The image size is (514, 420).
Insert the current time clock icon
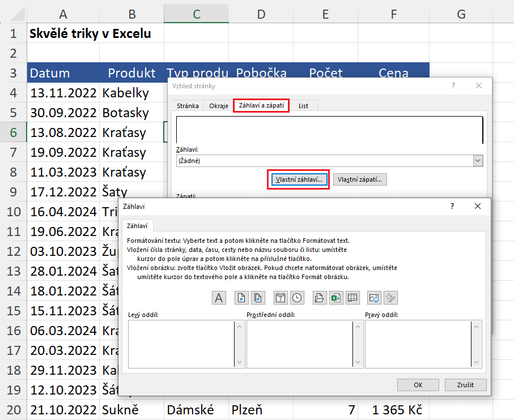tap(297, 298)
